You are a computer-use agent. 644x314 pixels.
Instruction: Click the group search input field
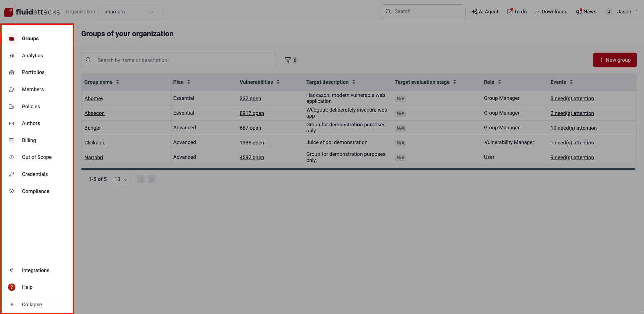(x=178, y=60)
